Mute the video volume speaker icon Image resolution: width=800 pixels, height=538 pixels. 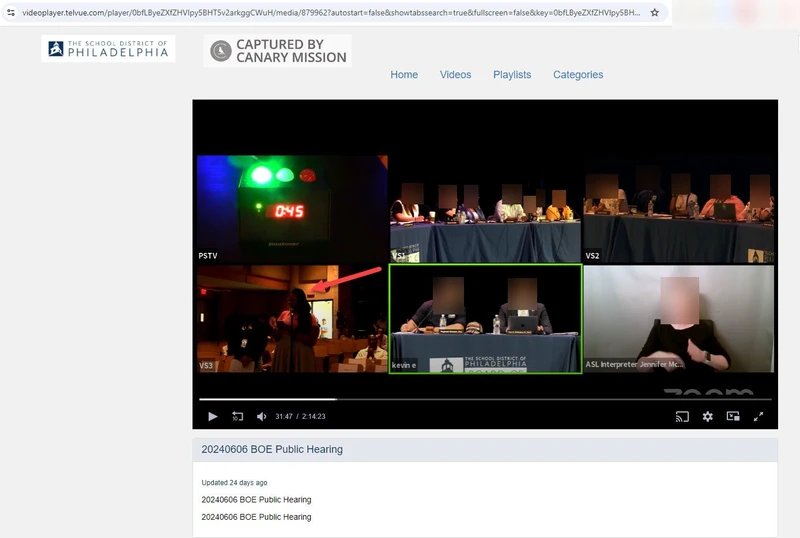click(x=261, y=416)
